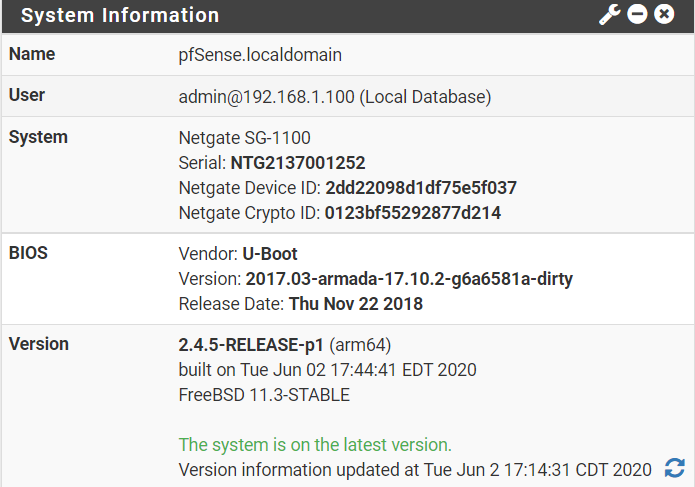Click the green latest version status message
Image resolution: width=695 pixels, height=487 pixels.
315,444
